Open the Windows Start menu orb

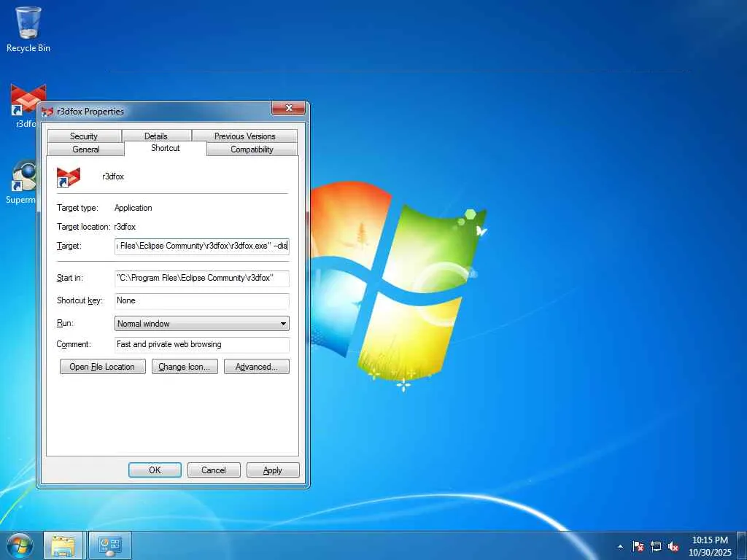click(20, 545)
